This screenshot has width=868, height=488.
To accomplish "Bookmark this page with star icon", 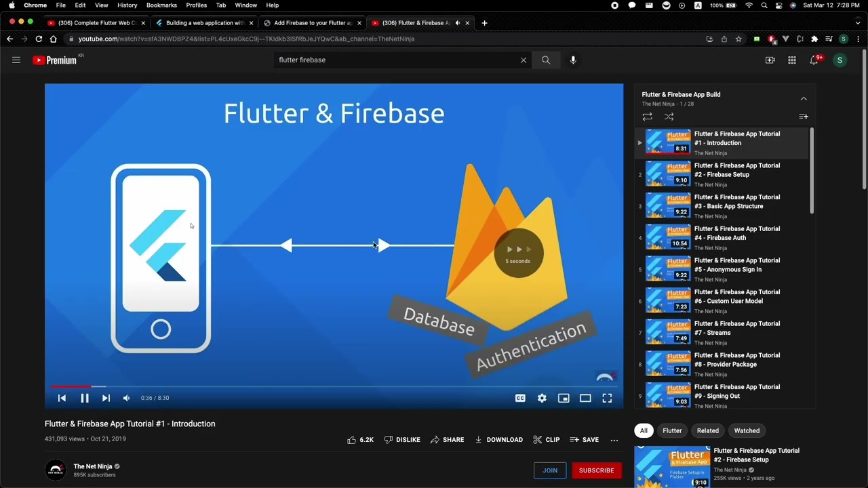I will coord(738,39).
